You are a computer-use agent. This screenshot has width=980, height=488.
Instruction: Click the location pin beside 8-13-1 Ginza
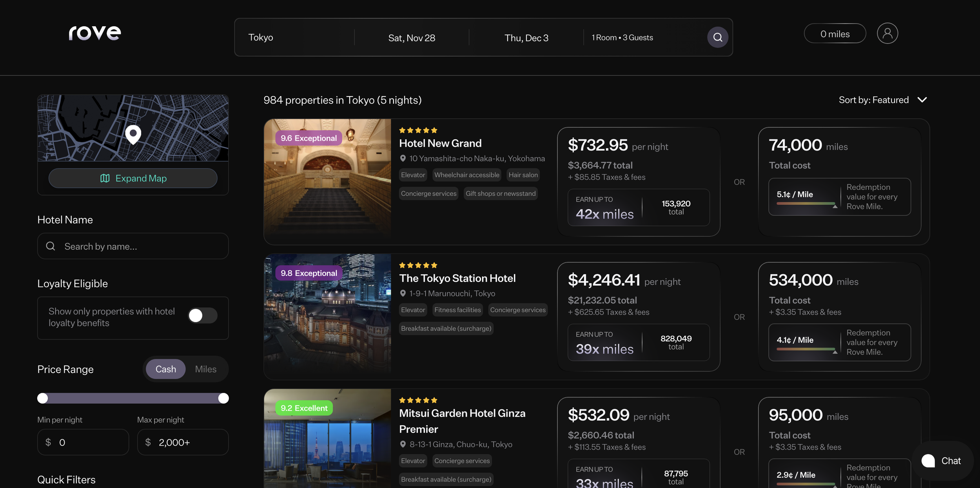[x=403, y=444]
